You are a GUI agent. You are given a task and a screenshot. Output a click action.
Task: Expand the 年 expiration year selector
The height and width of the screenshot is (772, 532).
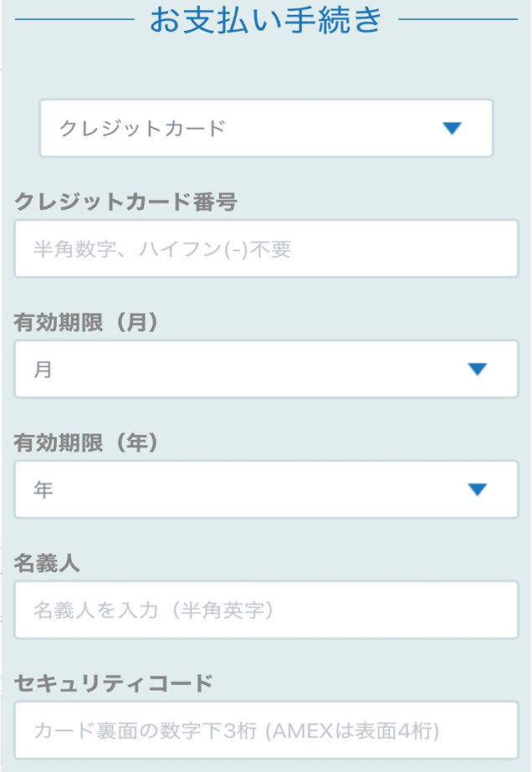(x=266, y=489)
